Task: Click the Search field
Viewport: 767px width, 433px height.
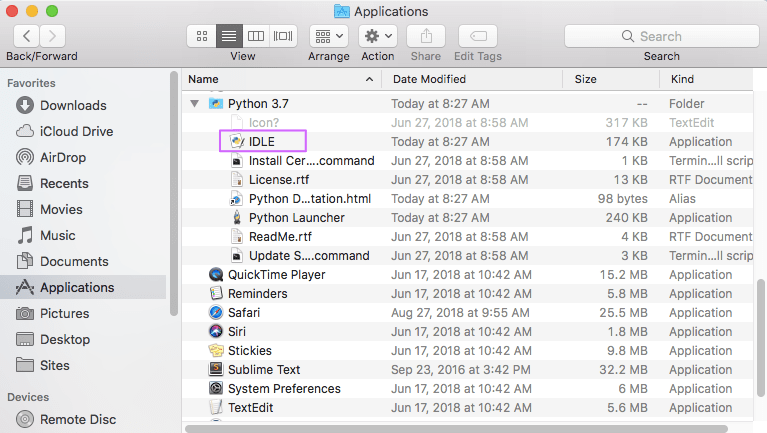Action: pyautogui.click(x=661, y=36)
